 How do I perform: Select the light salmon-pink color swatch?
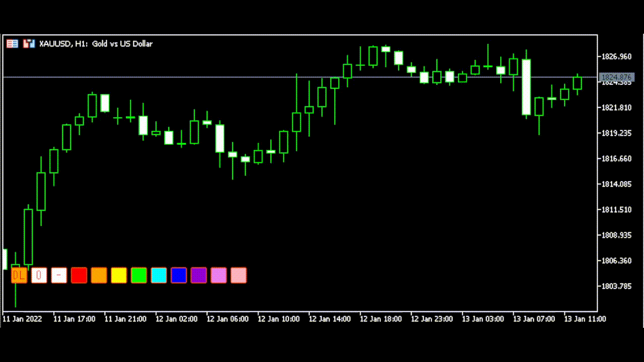coord(238,276)
